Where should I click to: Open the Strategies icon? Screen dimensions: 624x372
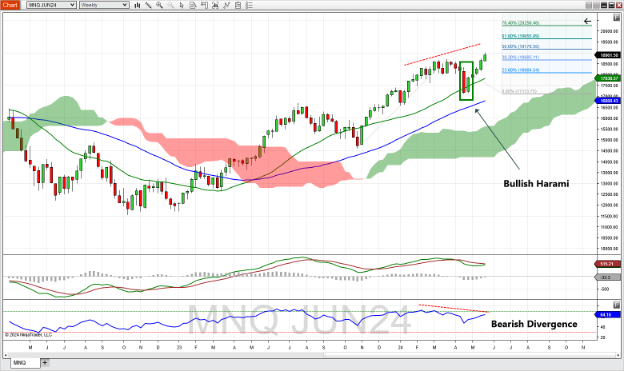(x=238, y=5)
